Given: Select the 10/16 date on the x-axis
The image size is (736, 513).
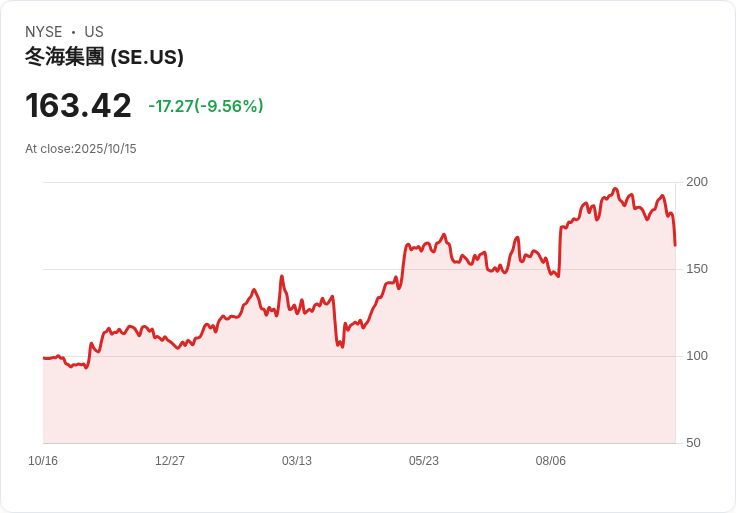Looking at the screenshot, I should [x=43, y=461].
